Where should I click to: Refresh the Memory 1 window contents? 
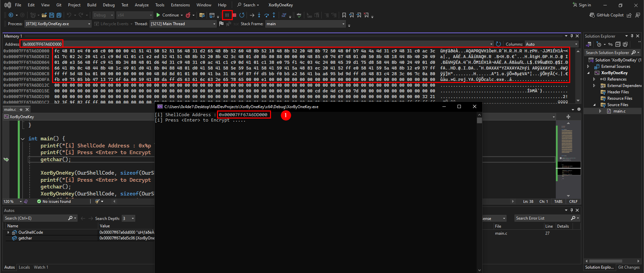(x=498, y=44)
